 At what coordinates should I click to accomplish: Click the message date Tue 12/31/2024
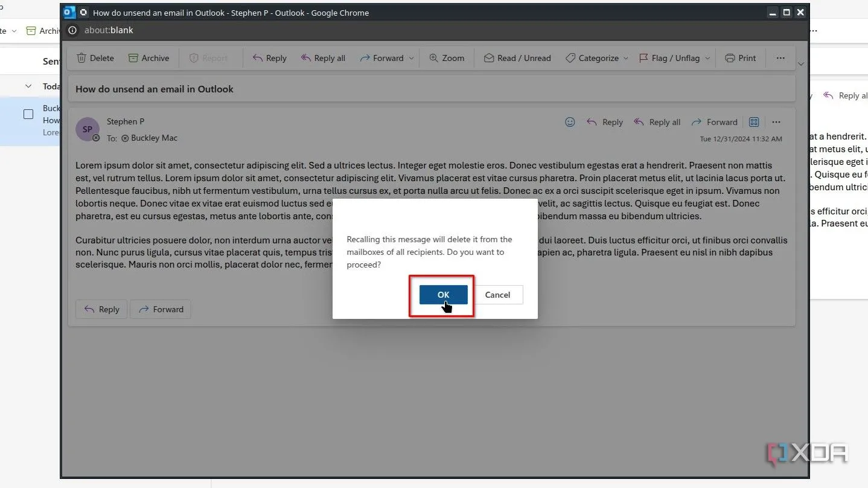coord(741,139)
